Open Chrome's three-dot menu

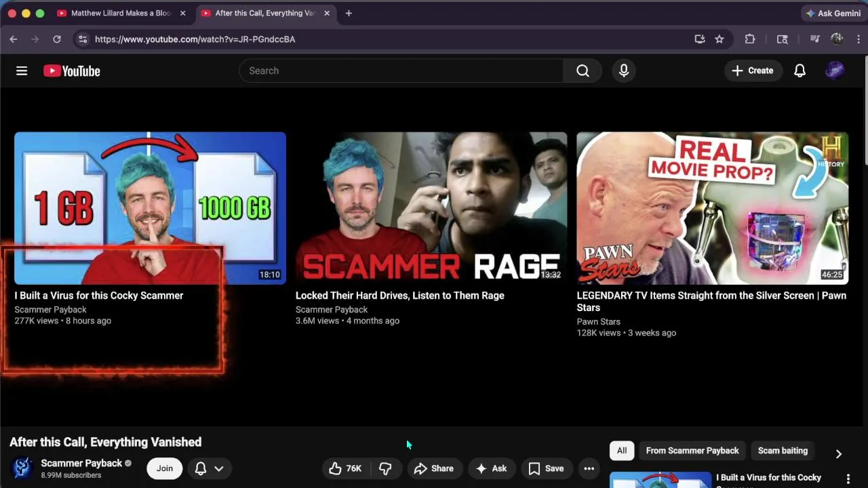pos(859,39)
